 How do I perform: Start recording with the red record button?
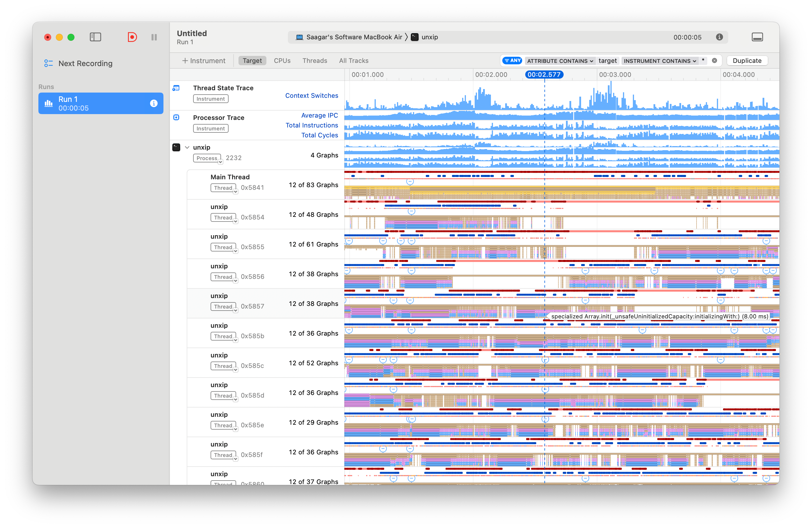132,37
